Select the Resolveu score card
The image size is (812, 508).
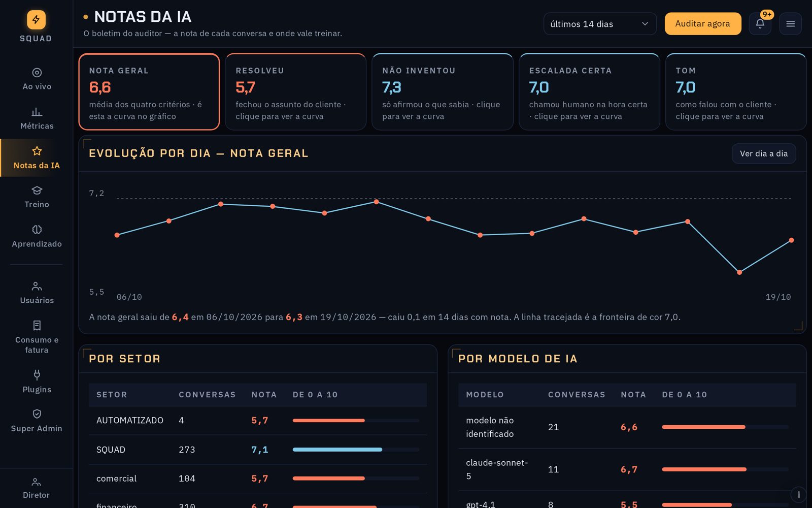tap(296, 92)
